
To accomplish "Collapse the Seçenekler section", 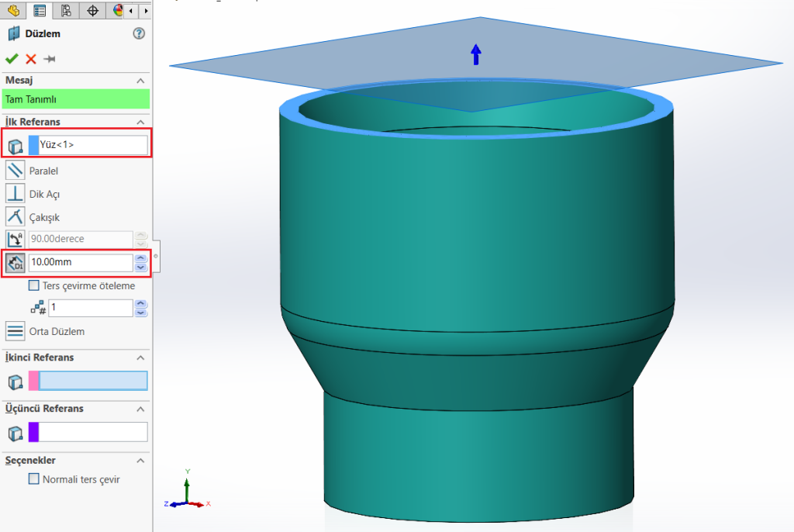I will (x=140, y=460).
